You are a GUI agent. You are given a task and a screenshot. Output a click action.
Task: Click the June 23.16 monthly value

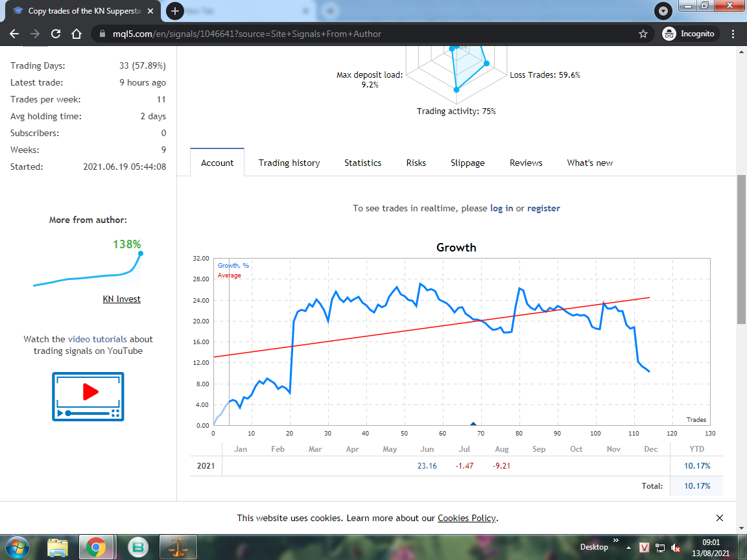pos(427,466)
